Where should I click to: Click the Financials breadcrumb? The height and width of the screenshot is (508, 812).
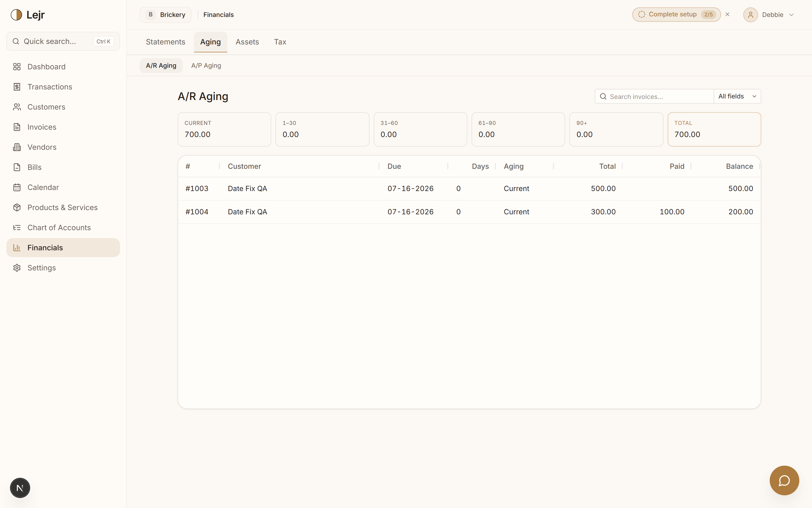218,15
